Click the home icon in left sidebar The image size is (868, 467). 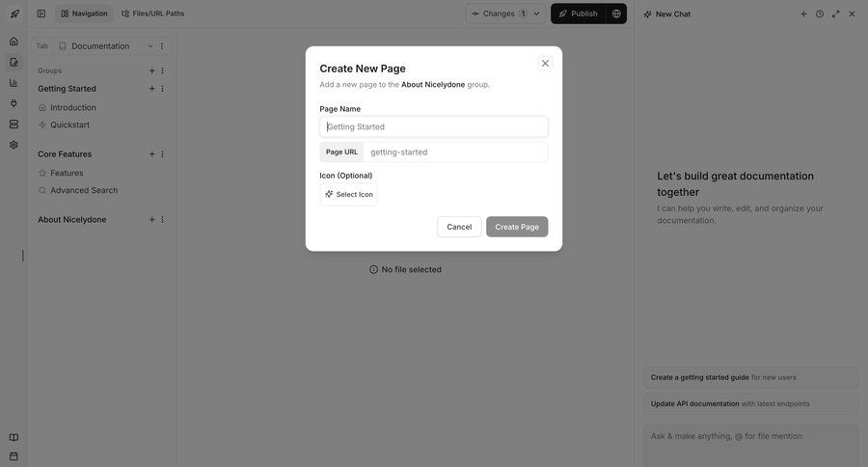tap(14, 41)
